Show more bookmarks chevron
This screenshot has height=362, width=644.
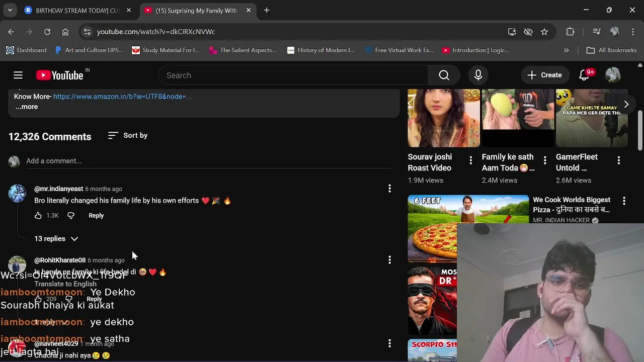click(566, 50)
